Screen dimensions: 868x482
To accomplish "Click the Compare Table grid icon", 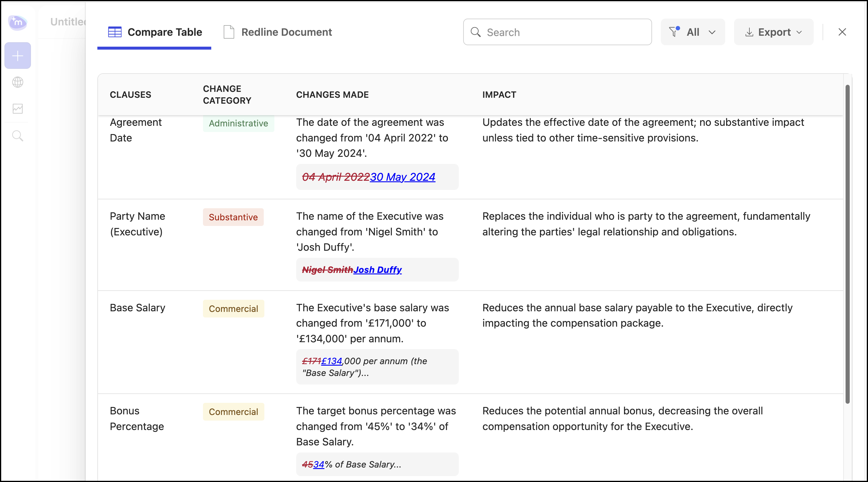I will [x=114, y=32].
